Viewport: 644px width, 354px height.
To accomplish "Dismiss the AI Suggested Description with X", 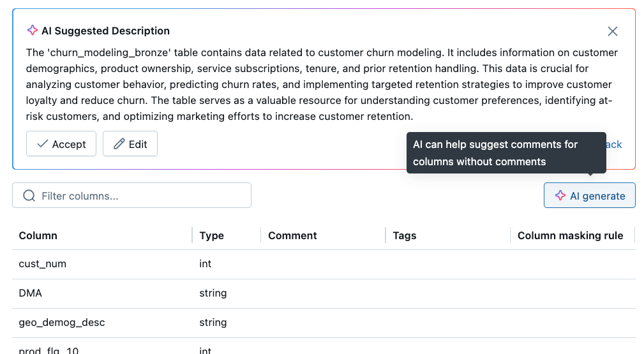I will point(613,31).
